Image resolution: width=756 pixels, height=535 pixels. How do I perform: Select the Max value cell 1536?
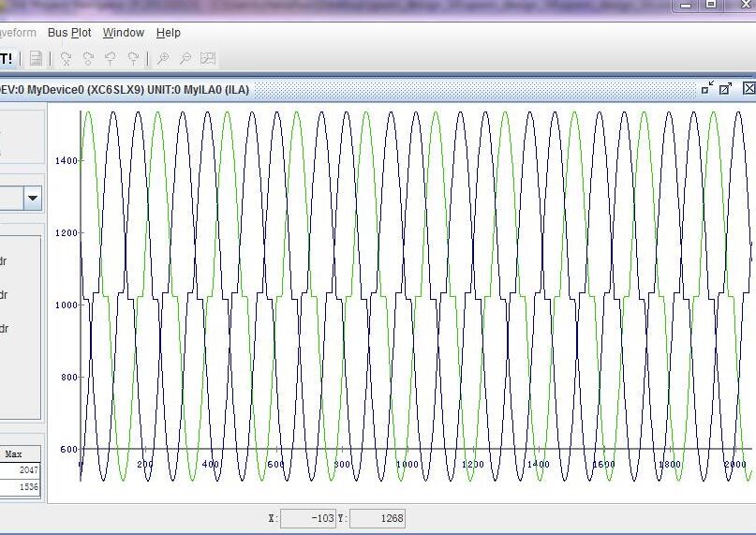pos(21,487)
